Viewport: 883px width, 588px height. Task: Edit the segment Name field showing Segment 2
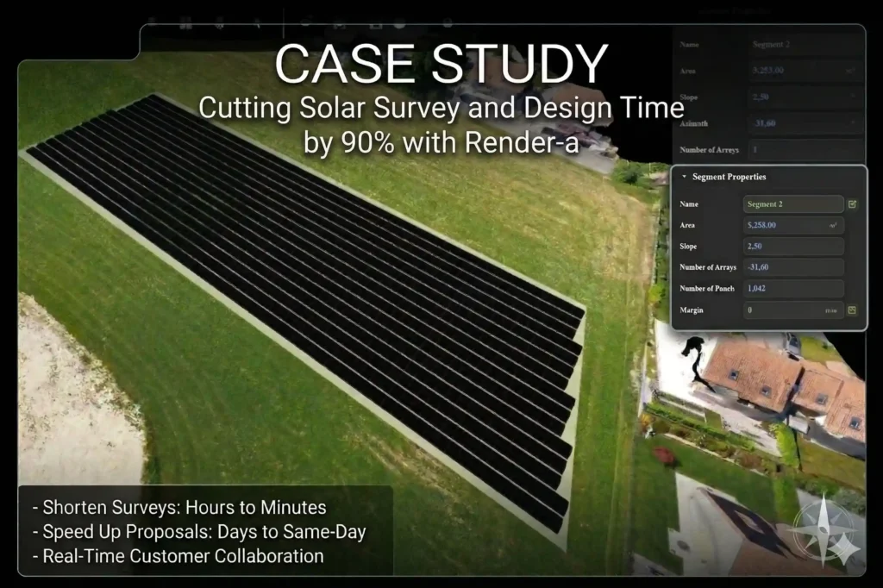point(792,204)
